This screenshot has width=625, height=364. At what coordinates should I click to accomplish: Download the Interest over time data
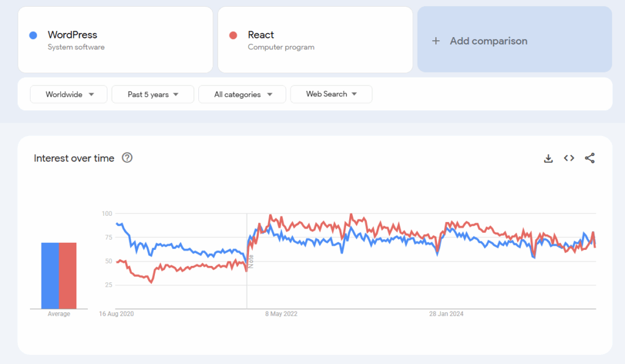[549, 159]
